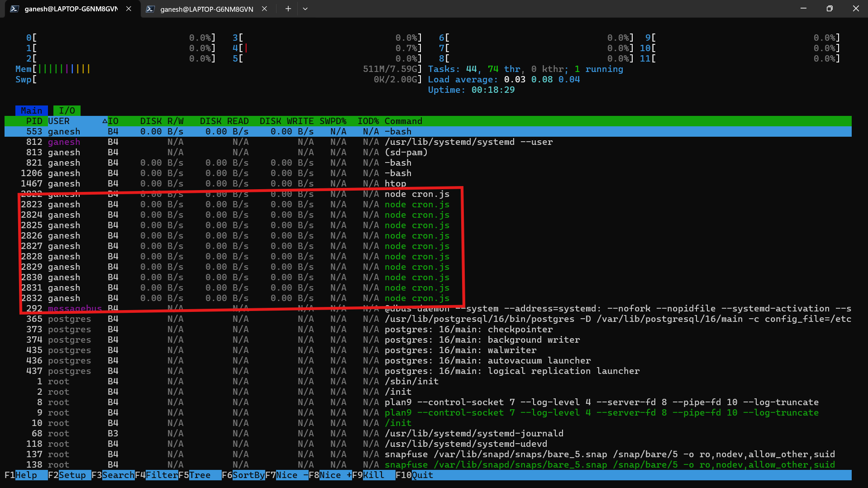The image size is (868, 488).
Task: Click the Swp usage meter
Action: point(219,79)
